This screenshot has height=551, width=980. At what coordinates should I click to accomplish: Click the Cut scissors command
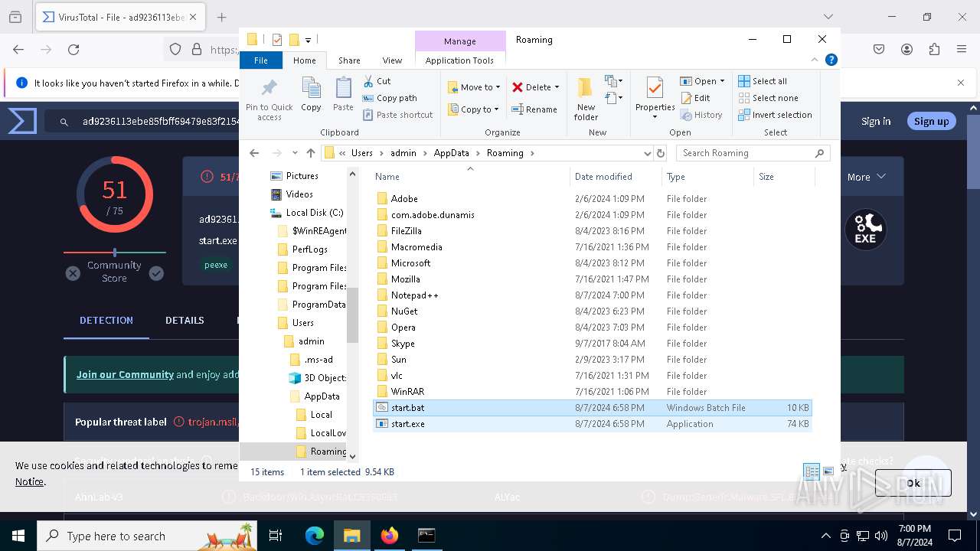click(377, 81)
